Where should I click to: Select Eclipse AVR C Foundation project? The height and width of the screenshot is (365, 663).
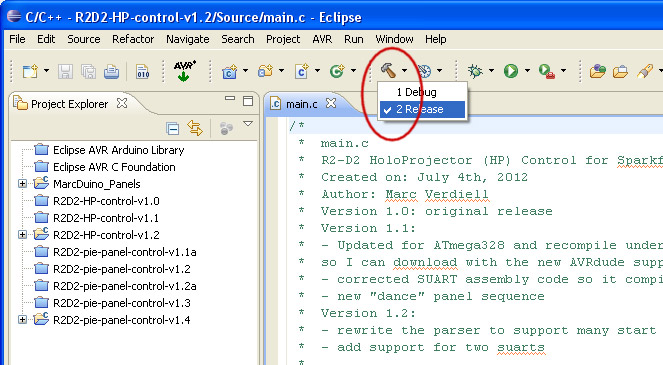click(x=114, y=167)
